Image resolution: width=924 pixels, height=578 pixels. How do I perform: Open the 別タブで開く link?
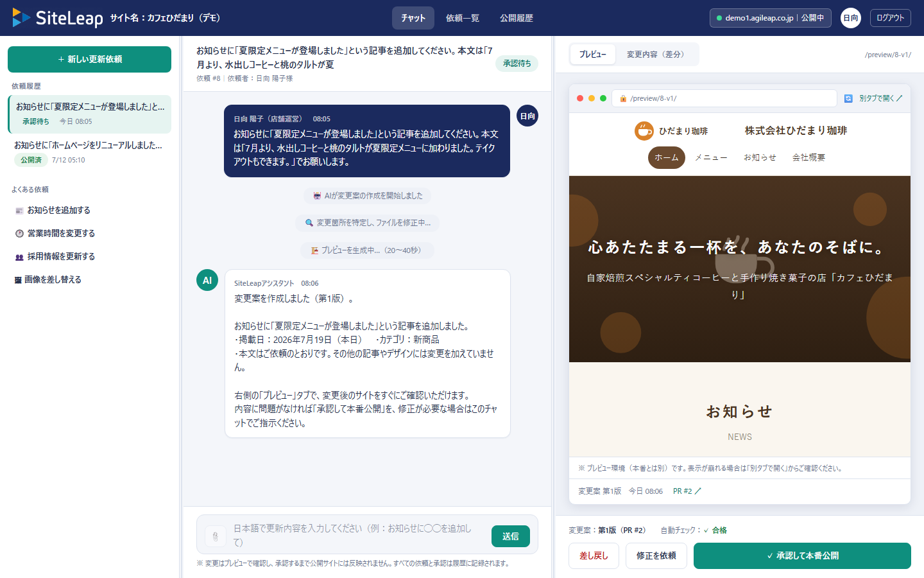(880, 98)
